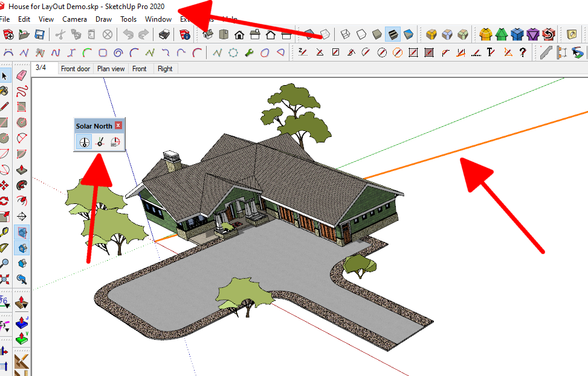Switch to Monochrome face style

pos(409,35)
